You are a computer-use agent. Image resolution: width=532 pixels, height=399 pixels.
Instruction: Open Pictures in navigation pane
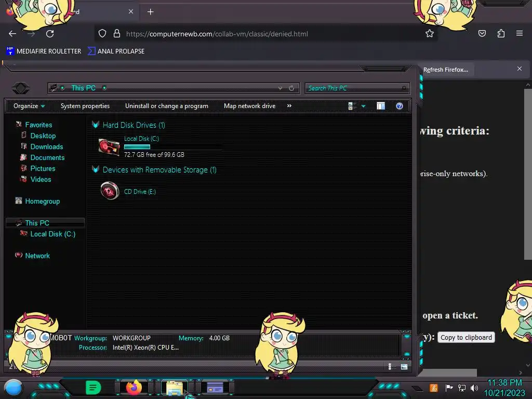click(43, 168)
